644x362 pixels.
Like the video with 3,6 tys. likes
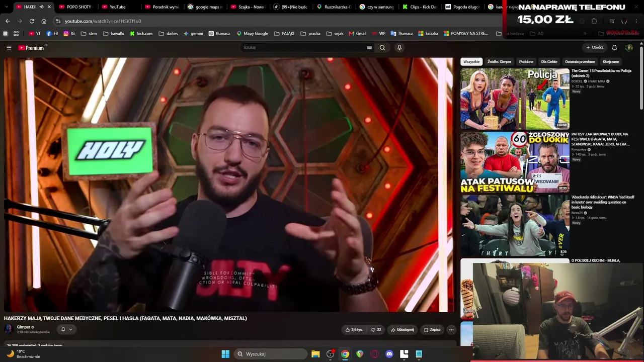tap(354, 330)
